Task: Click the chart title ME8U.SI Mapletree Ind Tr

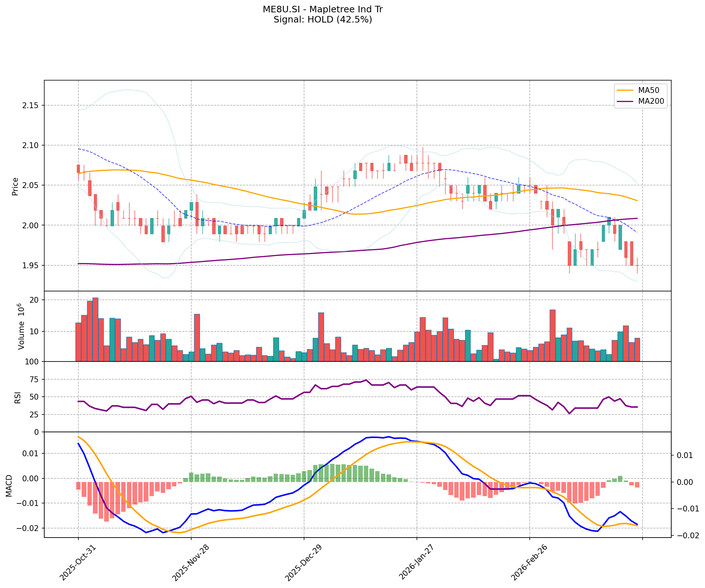Action: coord(323,9)
